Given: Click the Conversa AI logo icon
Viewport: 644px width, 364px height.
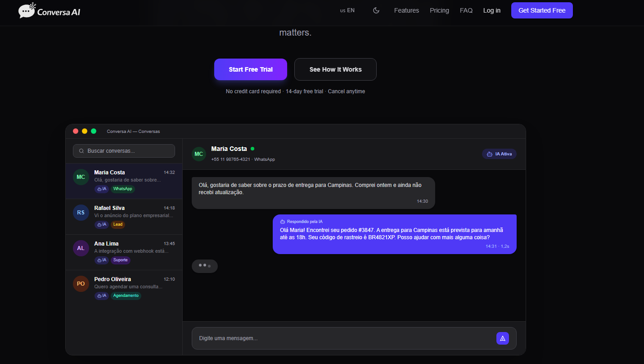Looking at the screenshot, I should 27,10.
